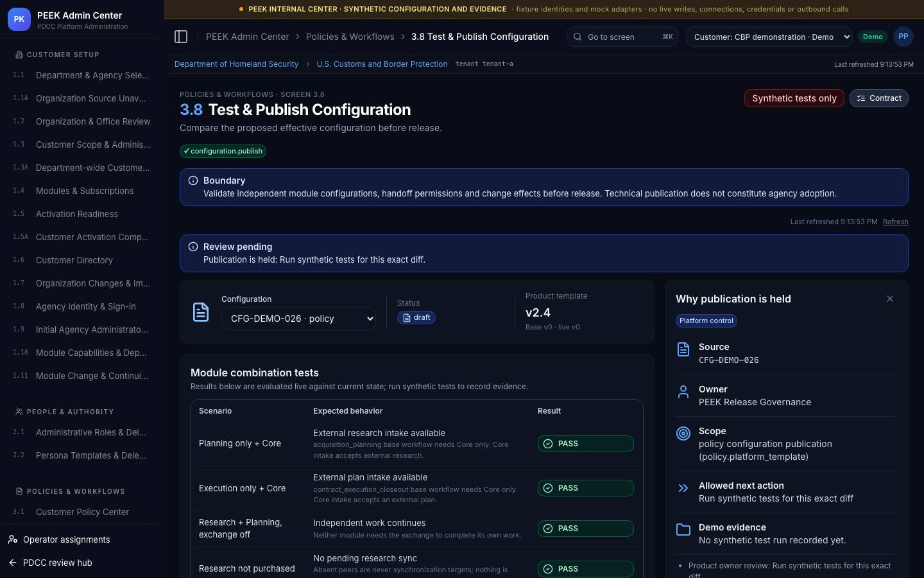Click the Scope target icon

click(x=683, y=433)
